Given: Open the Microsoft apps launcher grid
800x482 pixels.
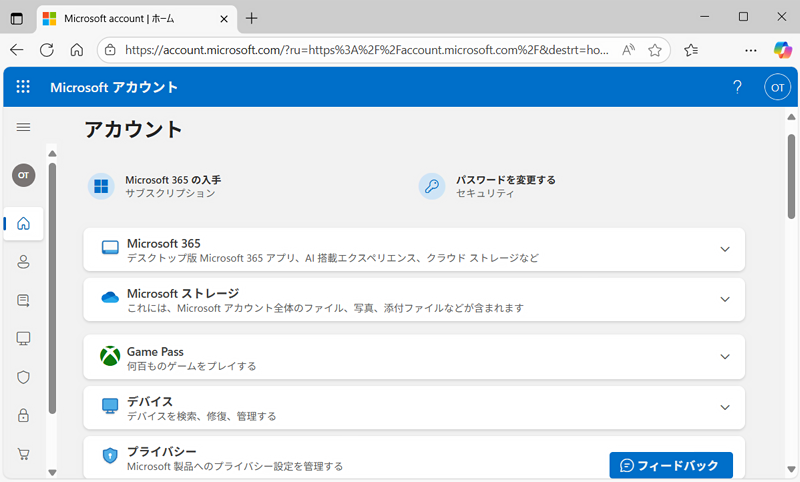Looking at the screenshot, I should click(23, 87).
